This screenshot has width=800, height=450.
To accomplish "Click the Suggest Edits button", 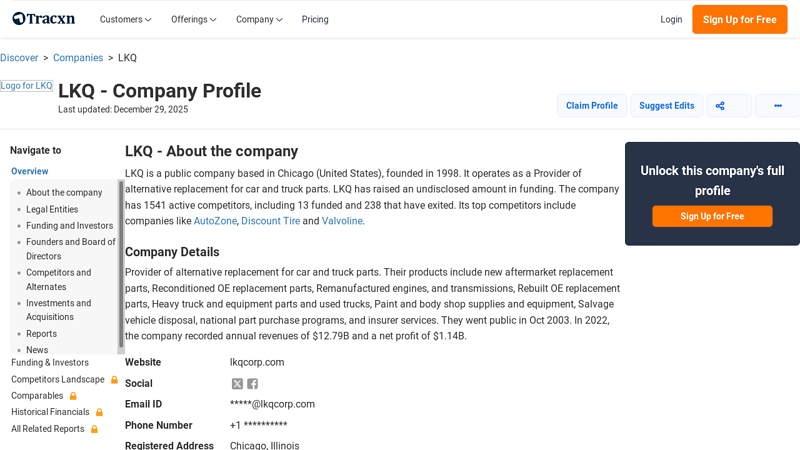I will pos(666,106).
